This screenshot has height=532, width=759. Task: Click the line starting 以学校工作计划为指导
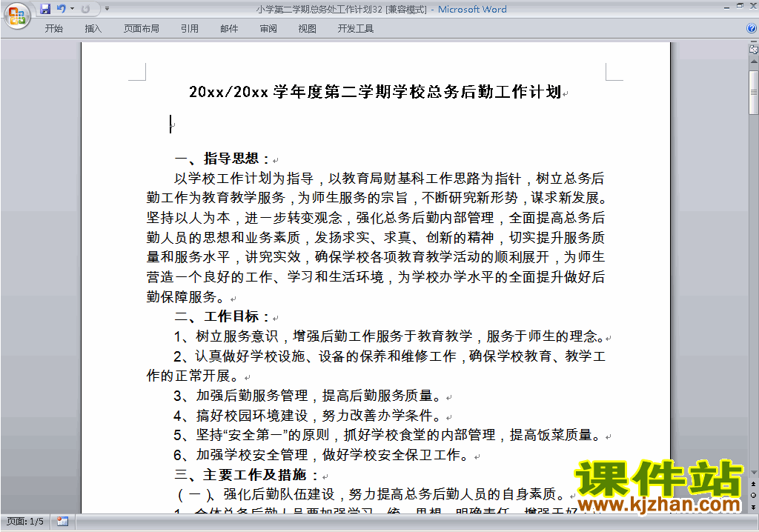tap(389, 179)
